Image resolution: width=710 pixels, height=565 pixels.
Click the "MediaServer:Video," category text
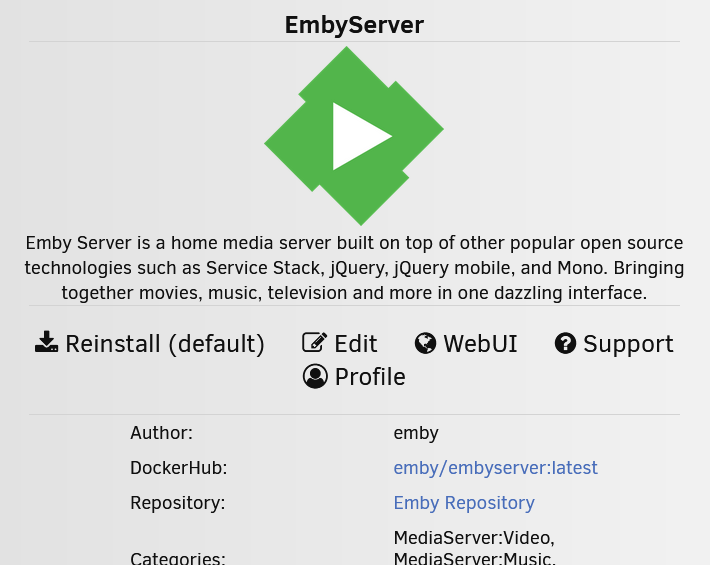[x=474, y=538]
